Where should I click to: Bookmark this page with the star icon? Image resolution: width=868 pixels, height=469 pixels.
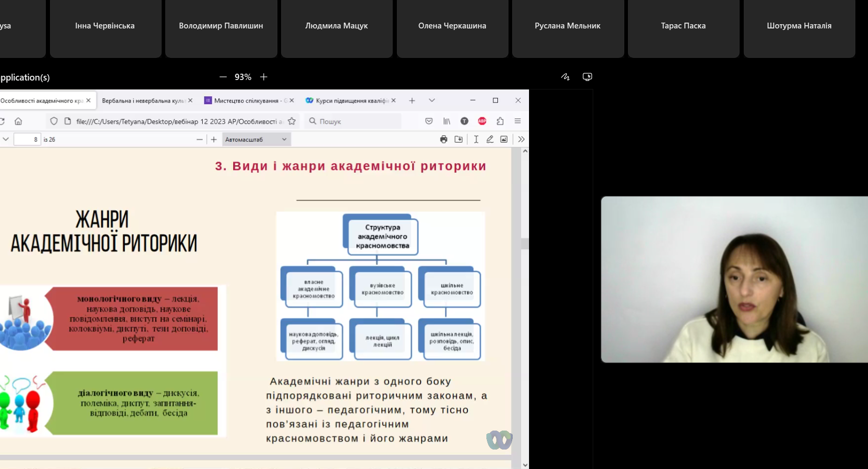pyautogui.click(x=292, y=122)
